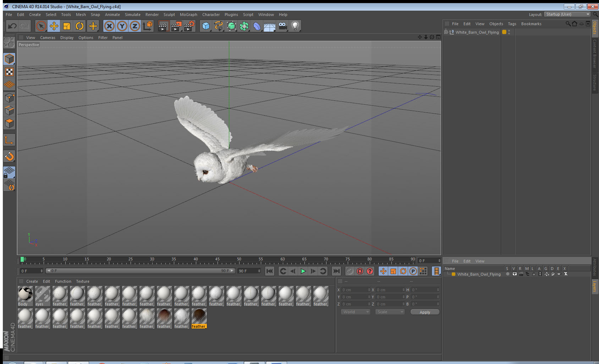Open material manager Texture menu
Screen dimensions: 599x364
click(x=83, y=281)
